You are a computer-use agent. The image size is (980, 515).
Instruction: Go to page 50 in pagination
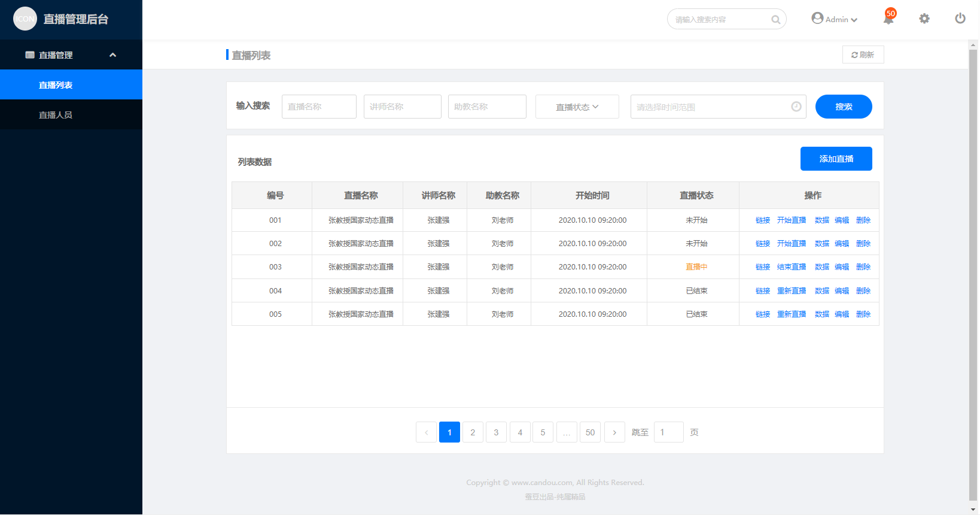(x=590, y=432)
